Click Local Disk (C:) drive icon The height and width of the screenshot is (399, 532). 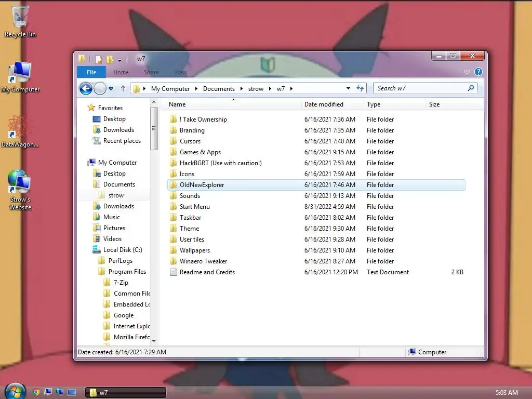(96, 250)
